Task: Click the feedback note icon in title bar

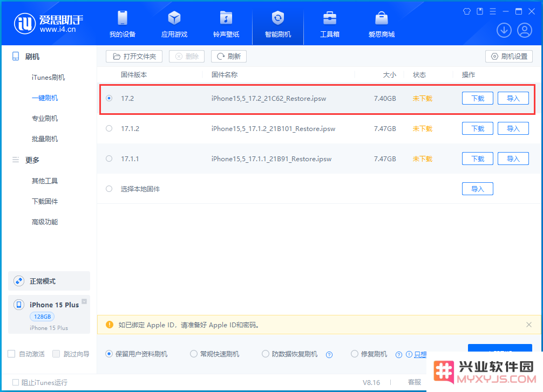Action: click(480, 11)
